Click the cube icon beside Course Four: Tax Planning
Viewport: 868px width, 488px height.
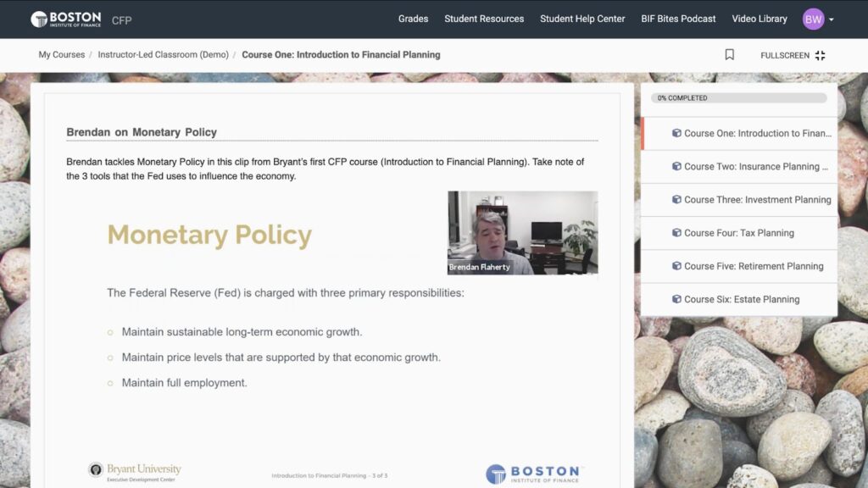tap(676, 233)
